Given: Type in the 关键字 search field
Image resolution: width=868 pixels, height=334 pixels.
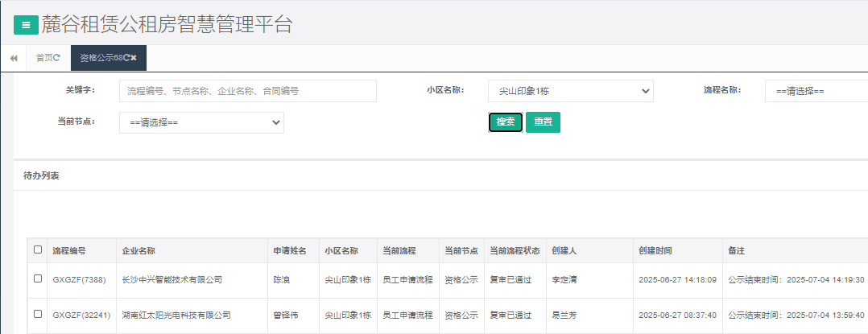Looking at the screenshot, I should [247, 91].
